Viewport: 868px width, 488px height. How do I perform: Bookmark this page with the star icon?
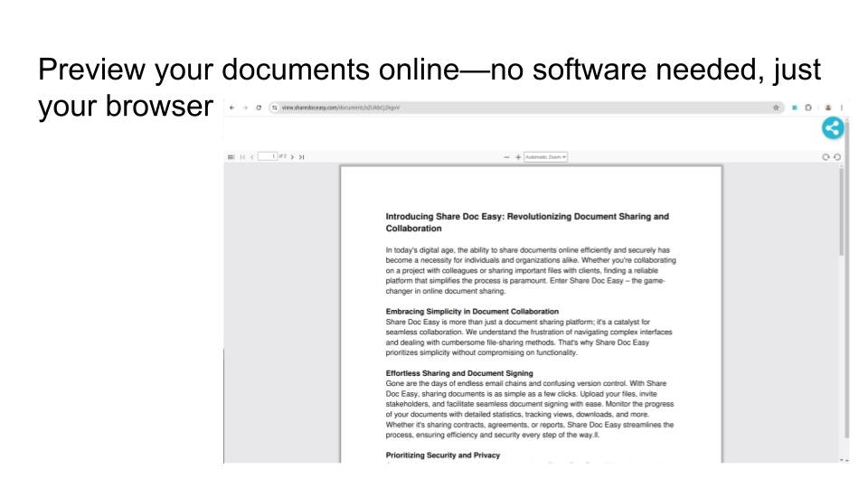click(776, 108)
